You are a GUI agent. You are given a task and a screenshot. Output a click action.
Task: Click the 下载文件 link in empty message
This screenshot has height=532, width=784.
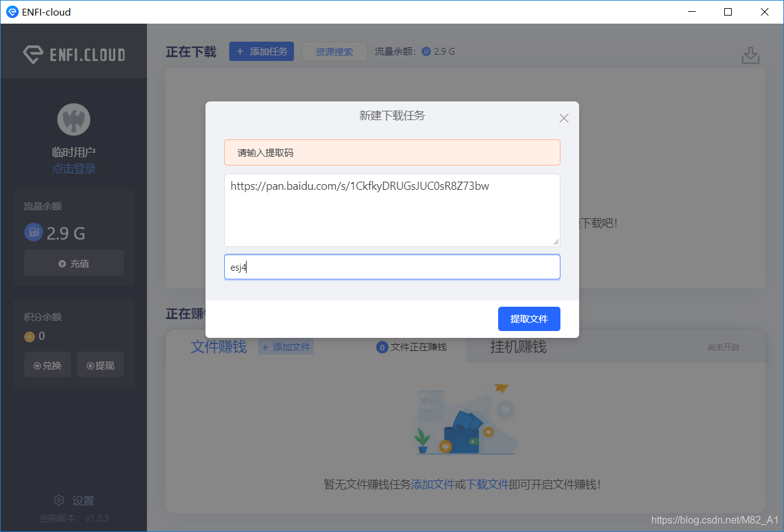coord(488,484)
